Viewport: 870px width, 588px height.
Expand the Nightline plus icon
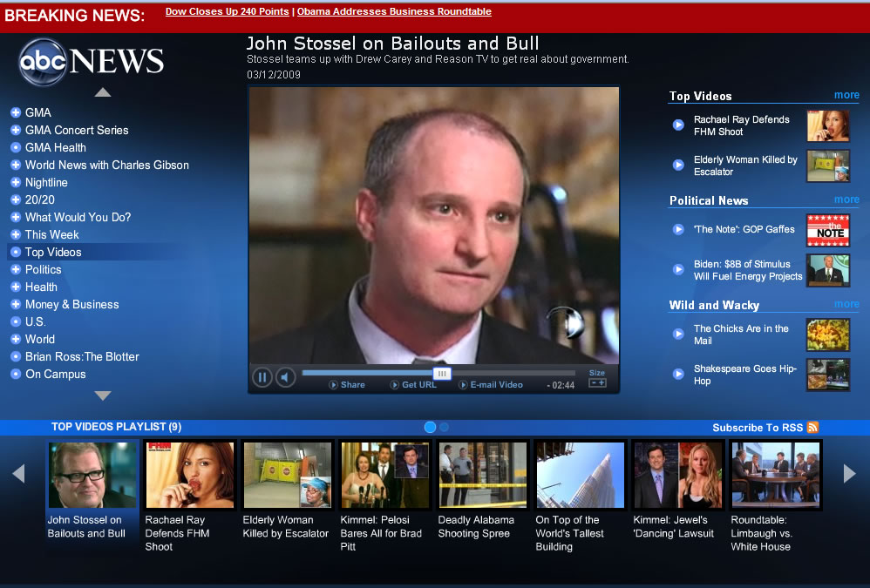(x=16, y=182)
